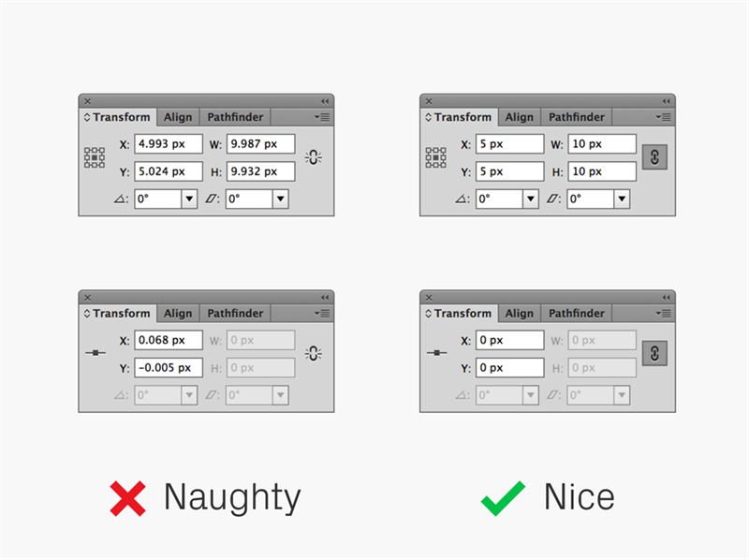Close the bottom-left Transform panel
This screenshot has width=749, height=560.
tap(87, 298)
